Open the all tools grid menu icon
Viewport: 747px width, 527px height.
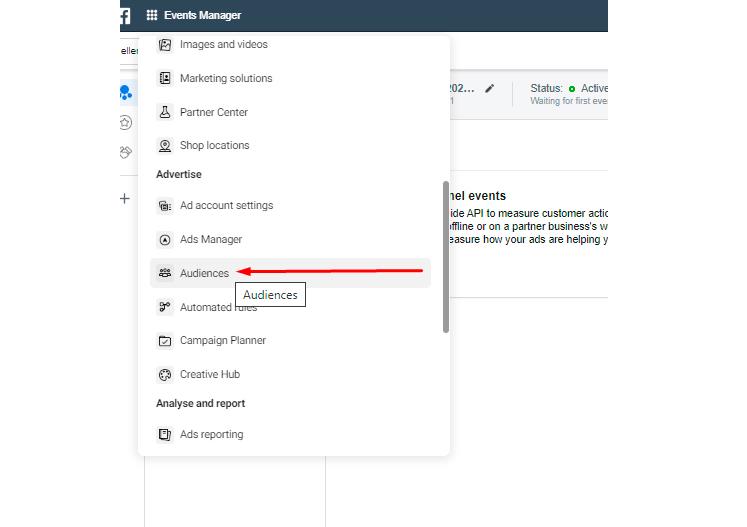151,15
